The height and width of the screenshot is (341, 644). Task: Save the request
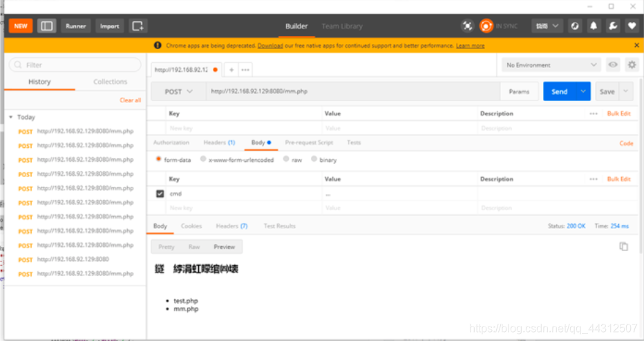point(607,91)
